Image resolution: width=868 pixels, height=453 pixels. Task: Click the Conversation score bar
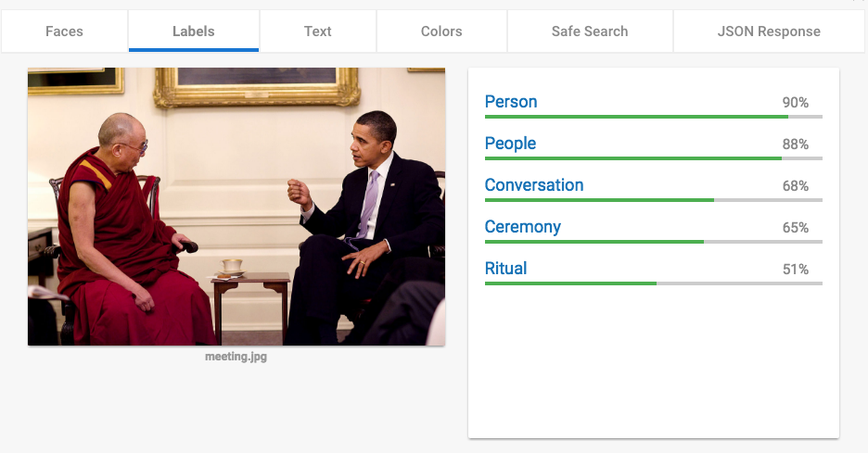coord(654,200)
